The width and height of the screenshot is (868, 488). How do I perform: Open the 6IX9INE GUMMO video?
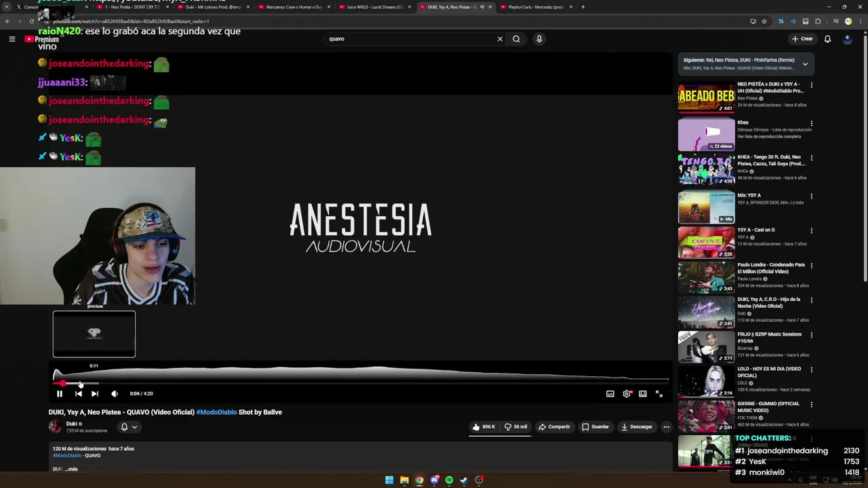[x=706, y=416]
